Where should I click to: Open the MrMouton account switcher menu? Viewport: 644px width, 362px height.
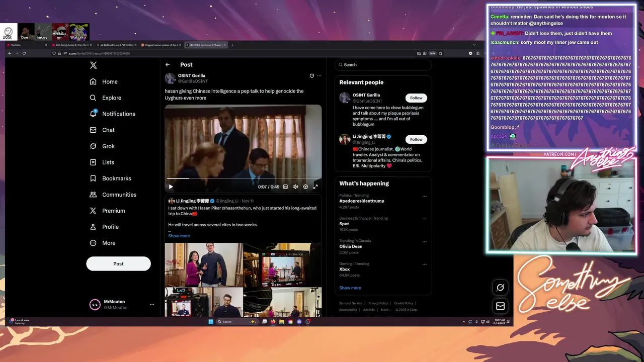point(121,304)
